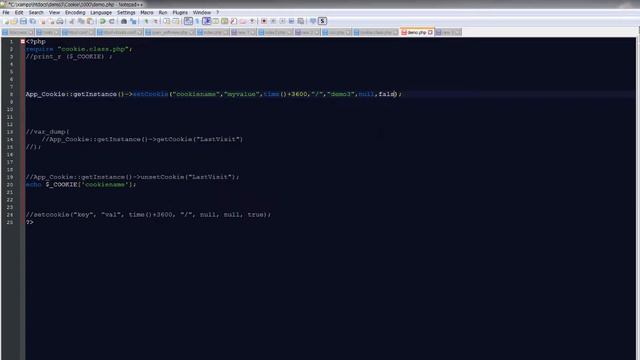Image resolution: width=640 pixels, height=360 pixels.
Task: Select the demo.php tab
Action: click(x=416, y=32)
